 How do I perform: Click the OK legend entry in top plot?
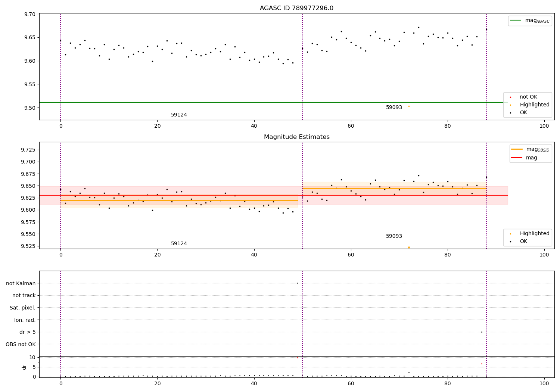[x=519, y=113]
